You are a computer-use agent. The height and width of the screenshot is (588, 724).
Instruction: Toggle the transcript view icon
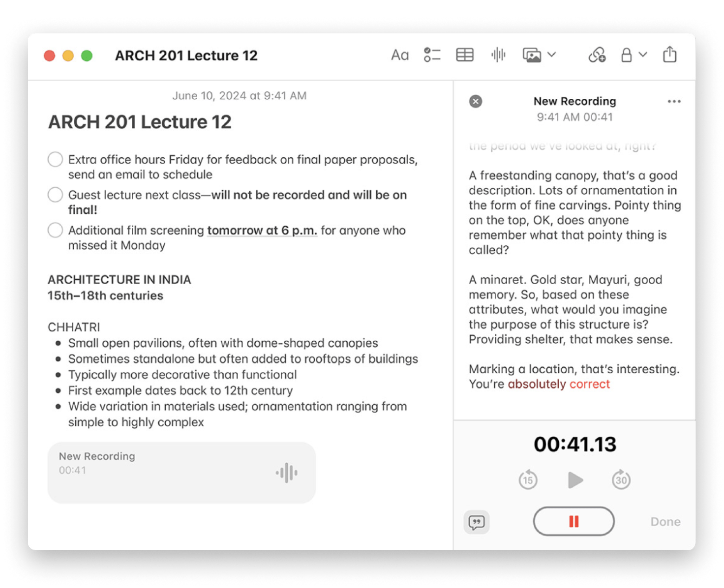click(x=477, y=522)
